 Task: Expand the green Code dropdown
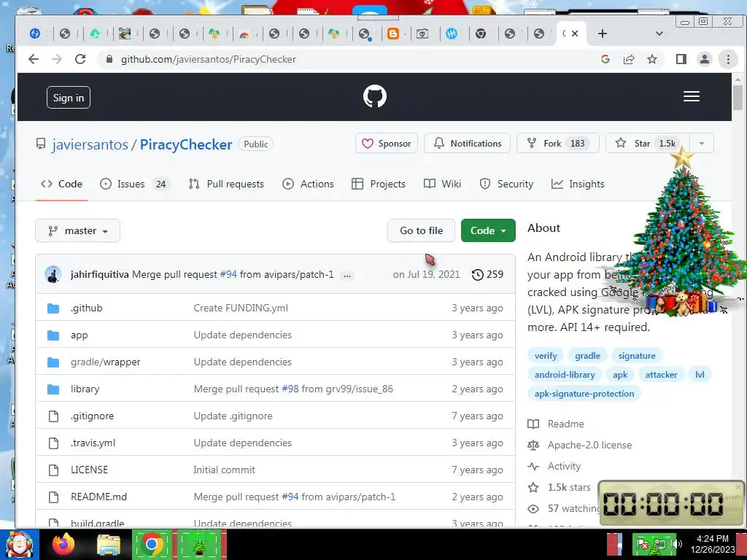click(488, 230)
